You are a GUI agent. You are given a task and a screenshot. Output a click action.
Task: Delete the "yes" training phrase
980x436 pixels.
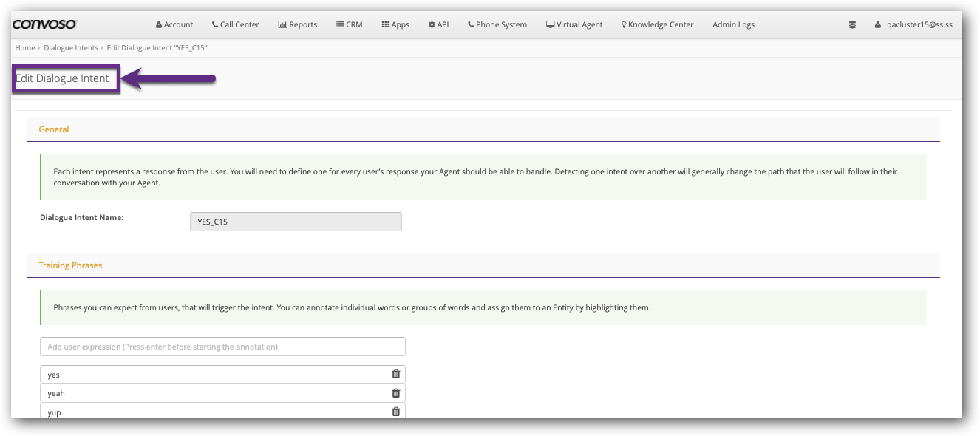(x=395, y=374)
